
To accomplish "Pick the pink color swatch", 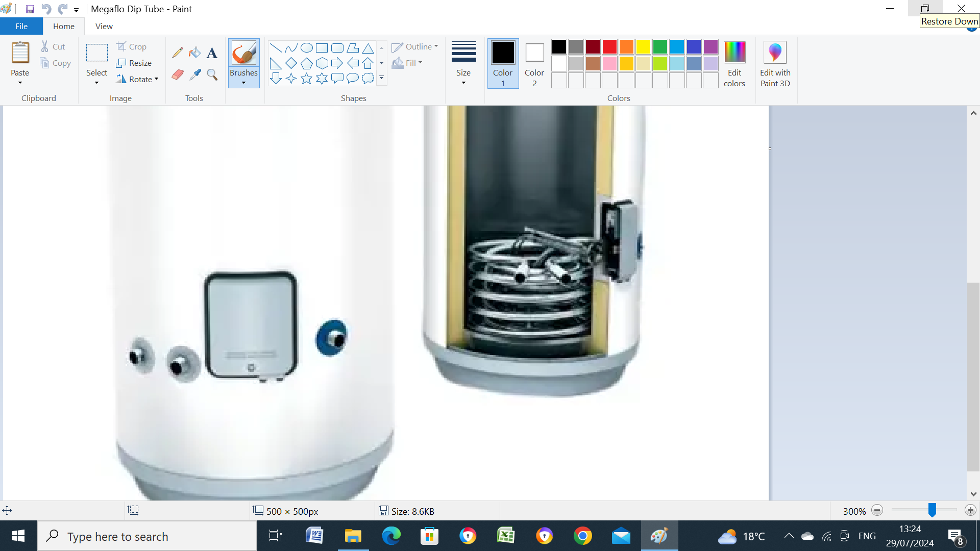I will pos(609,64).
